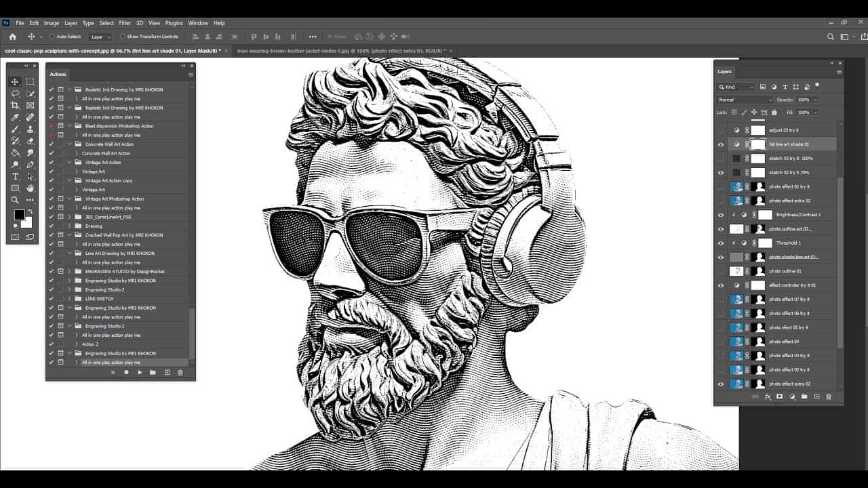Screen dimensions: 868x488
Task: Begin recording in Actions panel
Action: click(126, 372)
